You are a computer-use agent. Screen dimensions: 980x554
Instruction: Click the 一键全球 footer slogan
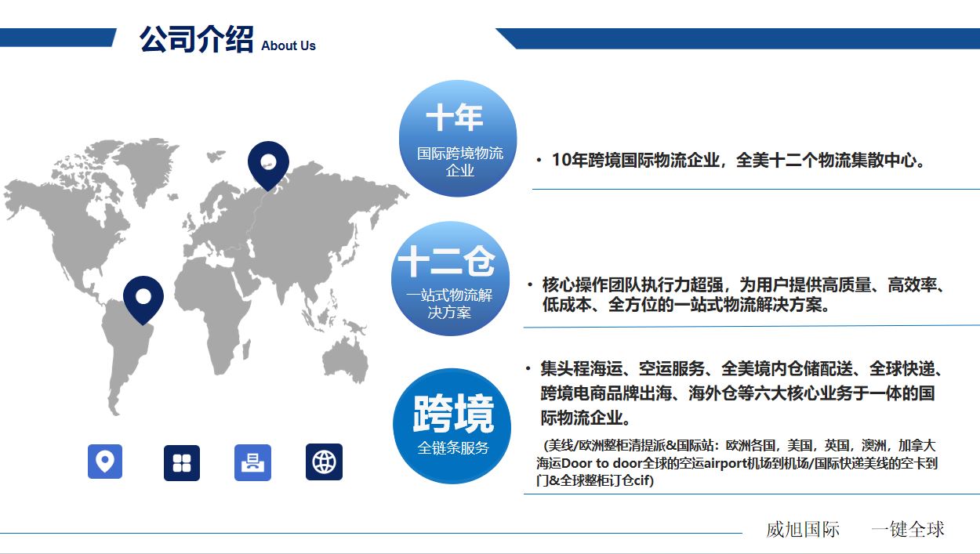(907, 530)
